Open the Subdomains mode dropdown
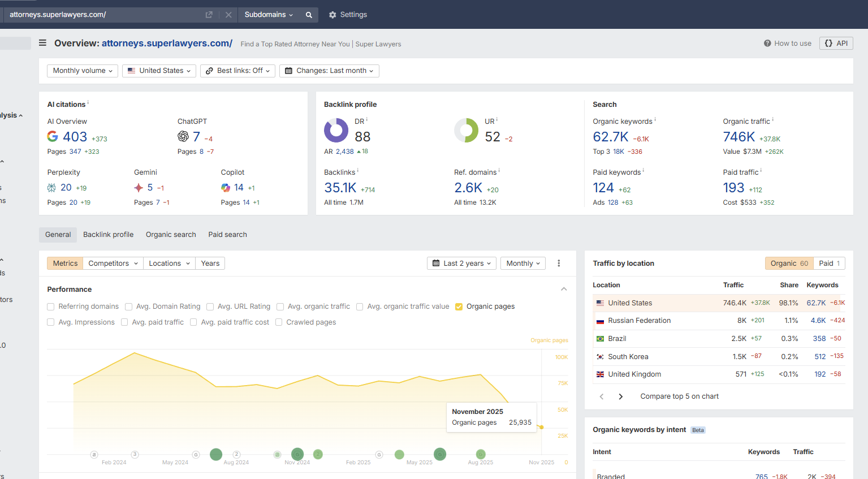868x479 pixels. (269, 15)
